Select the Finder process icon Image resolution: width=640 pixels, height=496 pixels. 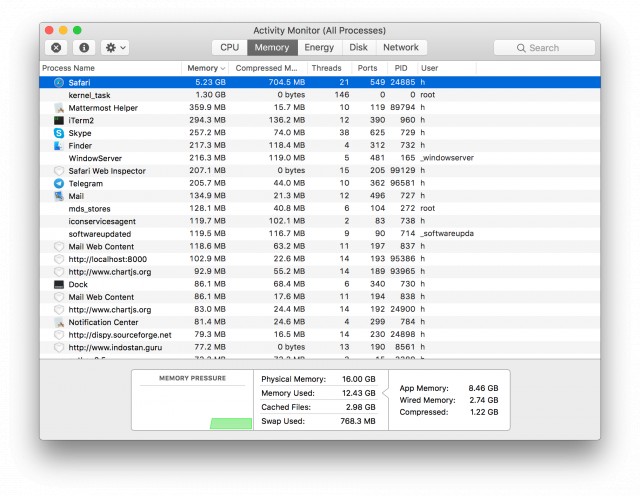59,146
